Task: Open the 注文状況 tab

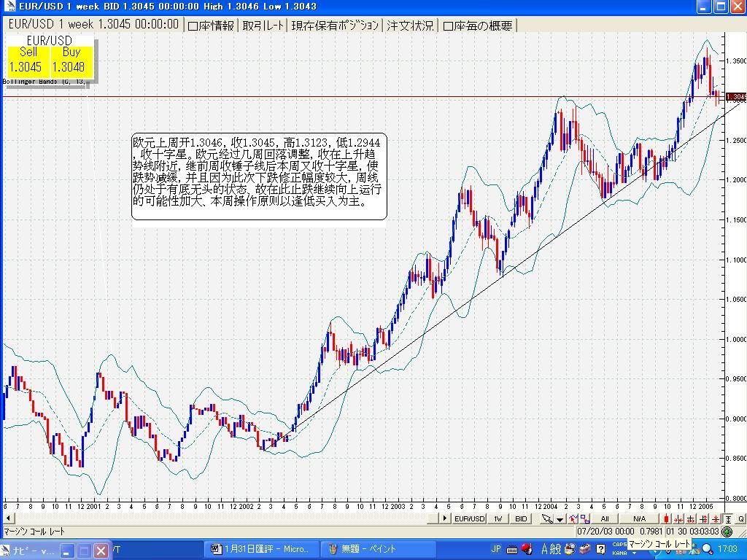Action: pyautogui.click(x=410, y=26)
